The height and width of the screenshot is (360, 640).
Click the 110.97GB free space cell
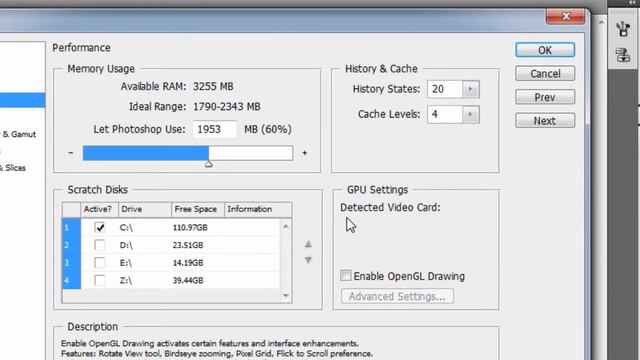pyautogui.click(x=190, y=227)
